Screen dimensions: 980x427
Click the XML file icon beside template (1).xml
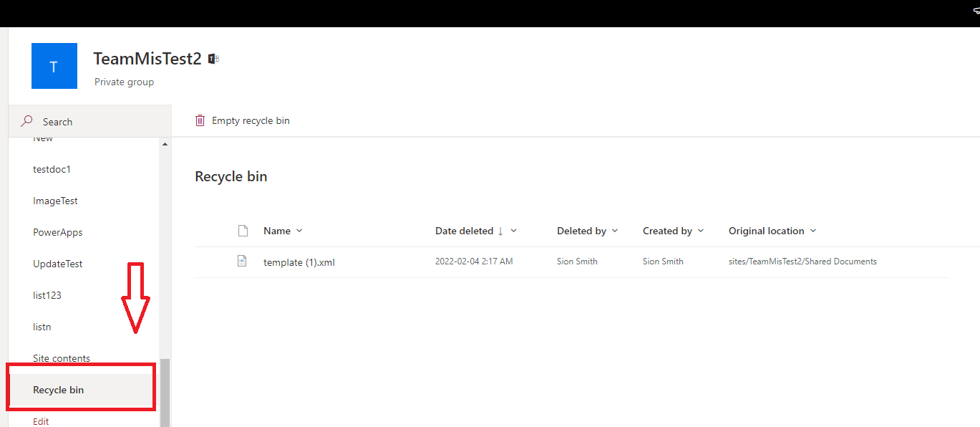241,261
